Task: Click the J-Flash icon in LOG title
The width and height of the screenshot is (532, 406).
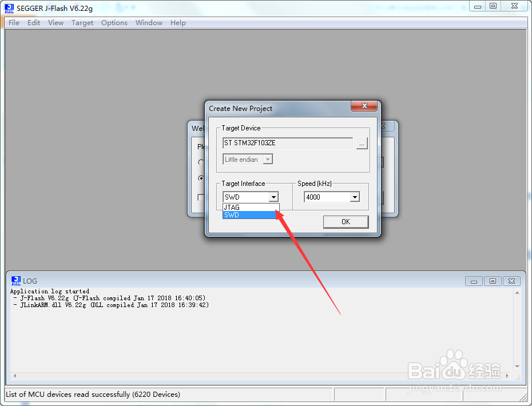Action: 16,281
